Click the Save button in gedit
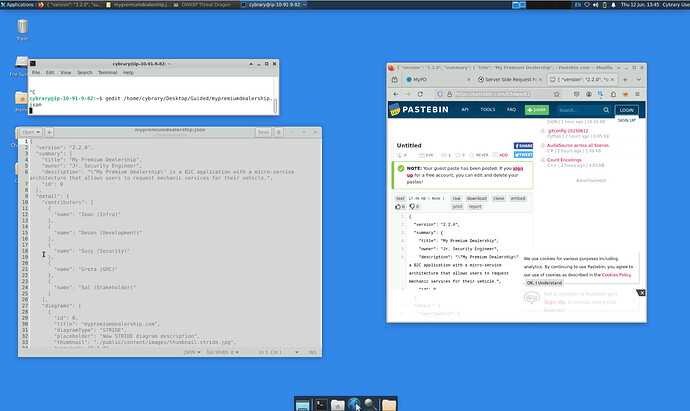This screenshot has width=690, height=411. click(x=263, y=131)
